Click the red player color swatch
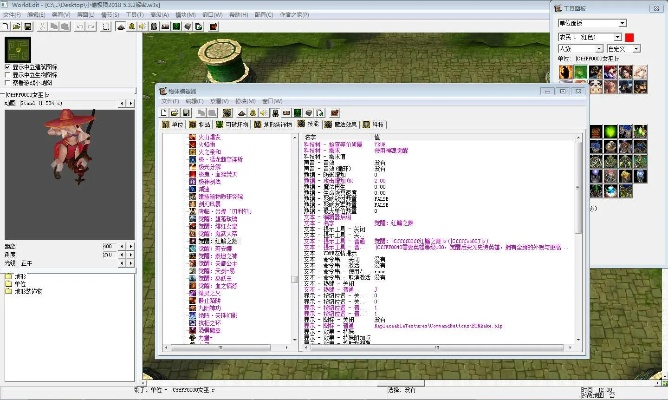Screen dimensions: 668x400 (630, 36)
